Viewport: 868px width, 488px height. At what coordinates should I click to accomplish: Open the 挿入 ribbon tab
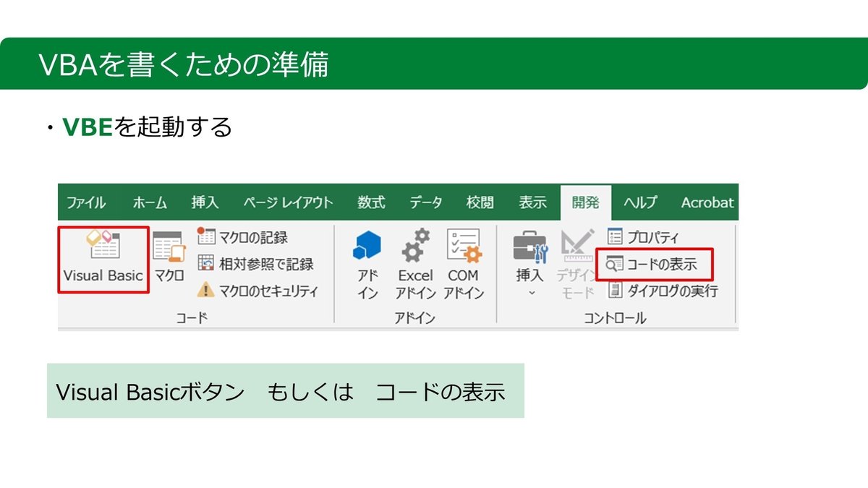pos(205,202)
